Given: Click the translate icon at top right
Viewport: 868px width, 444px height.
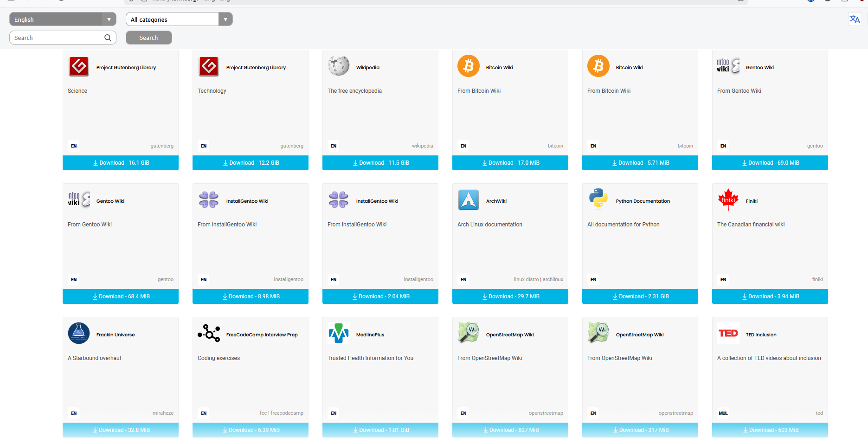Looking at the screenshot, I should click(x=855, y=19).
